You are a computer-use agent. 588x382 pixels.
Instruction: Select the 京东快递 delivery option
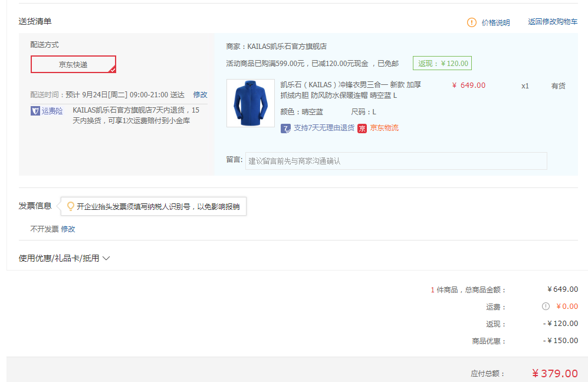point(73,64)
